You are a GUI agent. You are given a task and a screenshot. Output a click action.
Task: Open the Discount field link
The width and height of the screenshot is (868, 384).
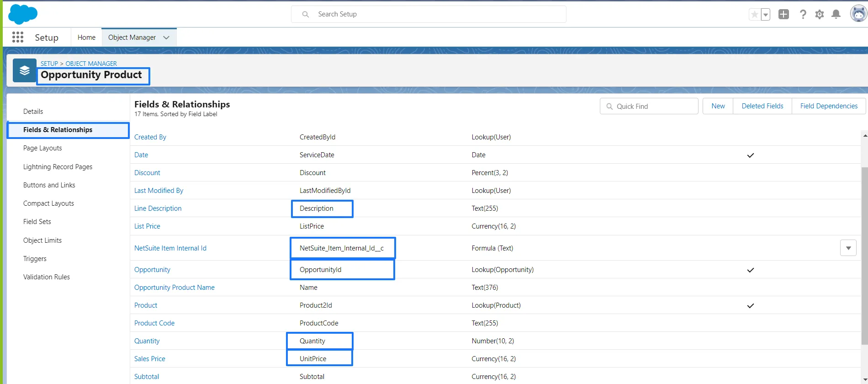click(147, 173)
